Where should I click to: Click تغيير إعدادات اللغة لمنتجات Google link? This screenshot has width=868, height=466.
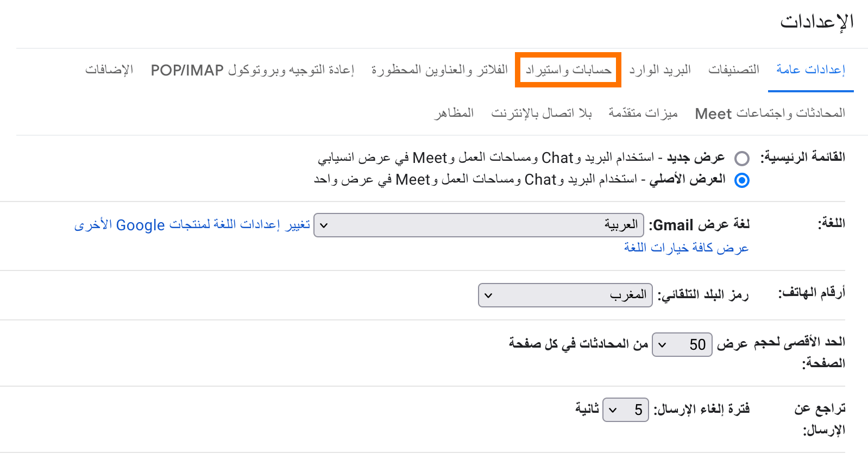192,224
